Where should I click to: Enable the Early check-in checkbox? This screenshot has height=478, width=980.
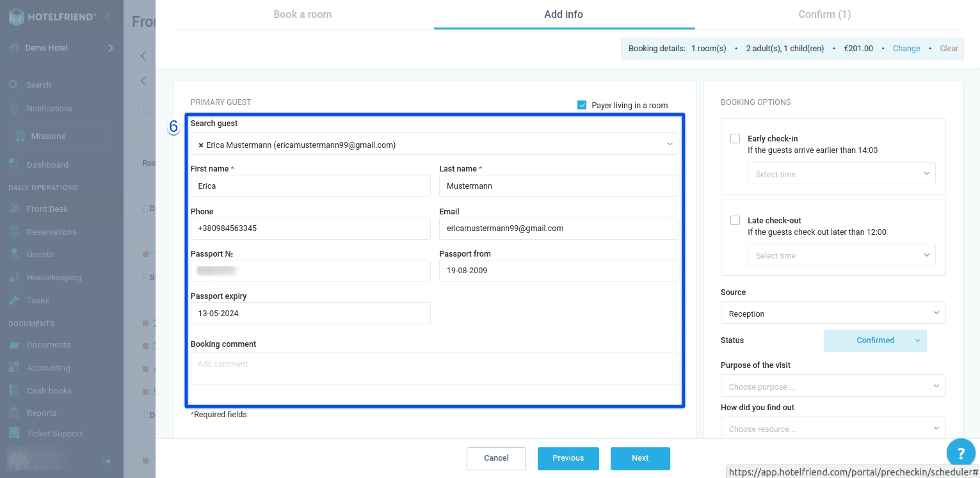tap(734, 138)
